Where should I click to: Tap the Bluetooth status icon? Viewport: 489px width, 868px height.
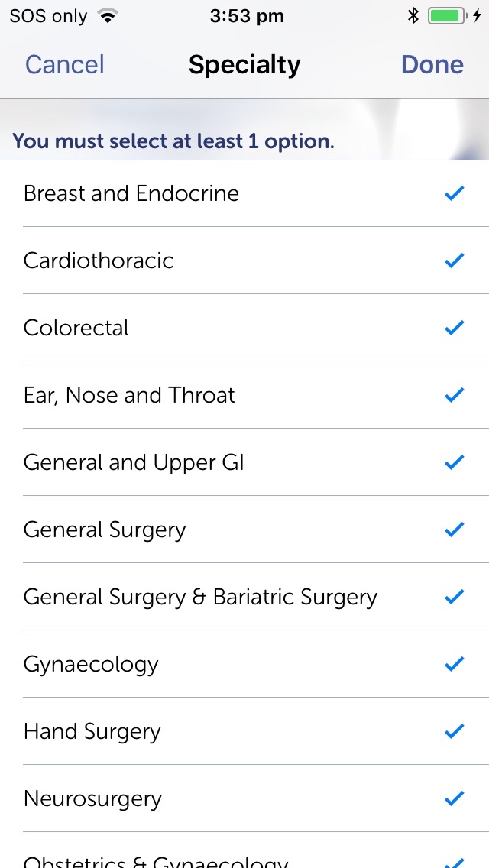click(413, 16)
